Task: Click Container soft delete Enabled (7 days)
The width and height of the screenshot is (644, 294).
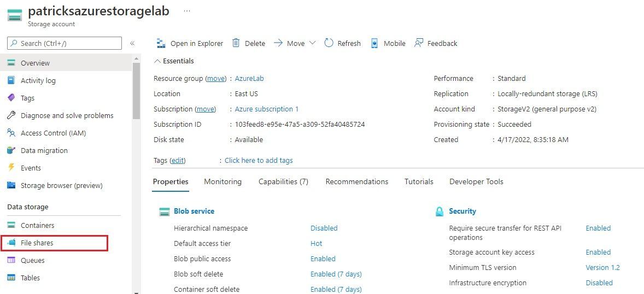Action: [336, 290]
